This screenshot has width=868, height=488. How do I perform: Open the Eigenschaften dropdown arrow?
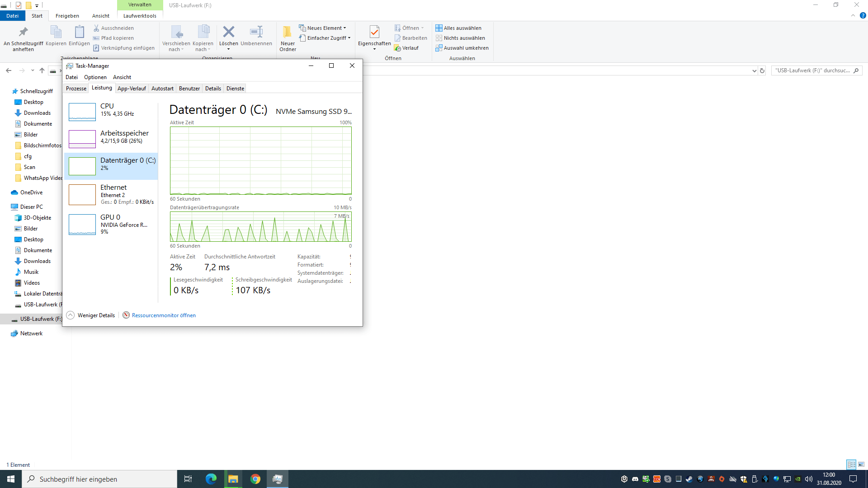pyautogui.click(x=374, y=49)
